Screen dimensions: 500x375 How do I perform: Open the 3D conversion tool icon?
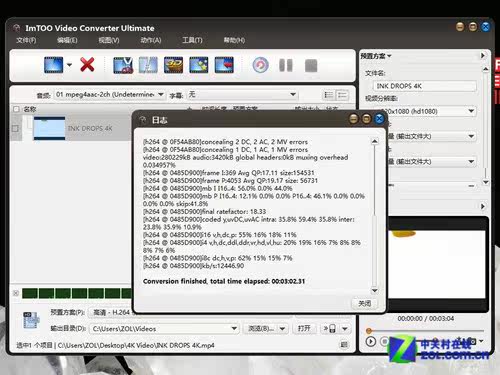pyautogui.click(x=173, y=65)
